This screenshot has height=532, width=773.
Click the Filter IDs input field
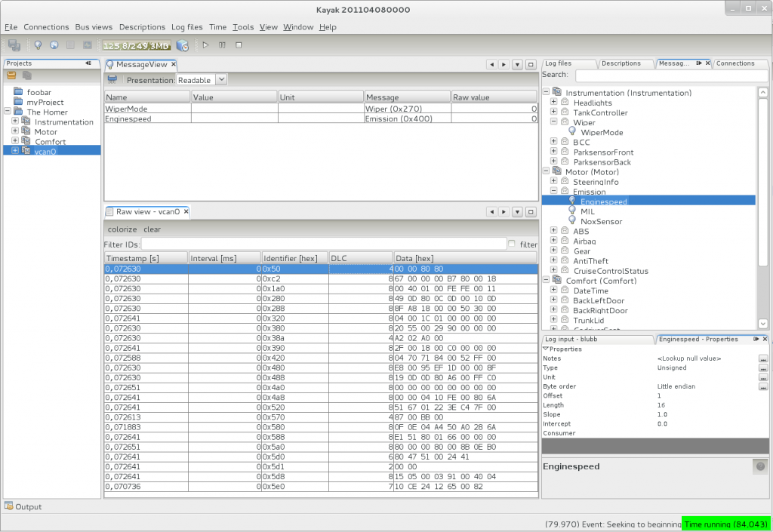(x=324, y=244)
